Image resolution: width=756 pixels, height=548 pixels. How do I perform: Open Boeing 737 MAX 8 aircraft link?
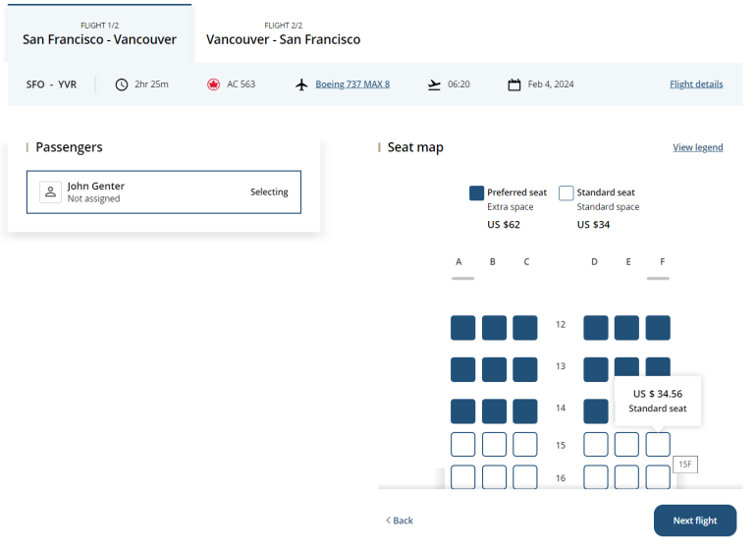(352, 84)
